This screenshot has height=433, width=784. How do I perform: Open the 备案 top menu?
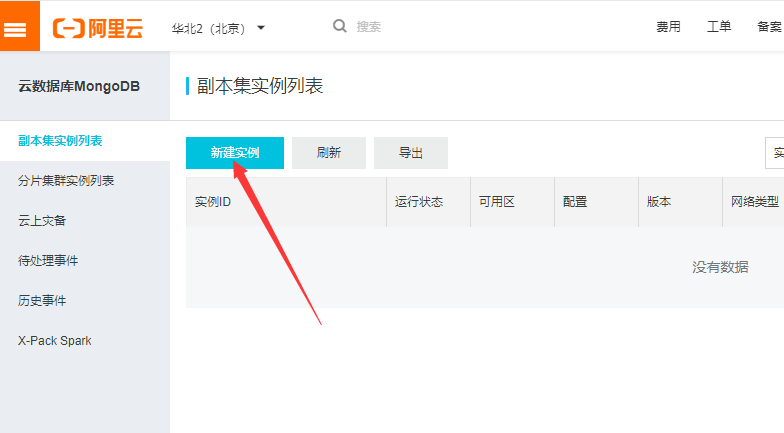pyautogui.click(x=769, y=27)
